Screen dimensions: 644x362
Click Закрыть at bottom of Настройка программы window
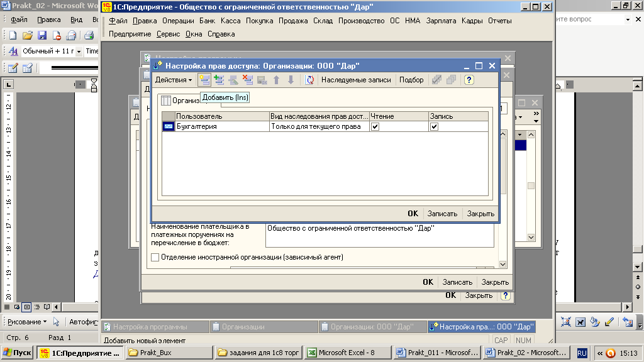tap(479, 295)
